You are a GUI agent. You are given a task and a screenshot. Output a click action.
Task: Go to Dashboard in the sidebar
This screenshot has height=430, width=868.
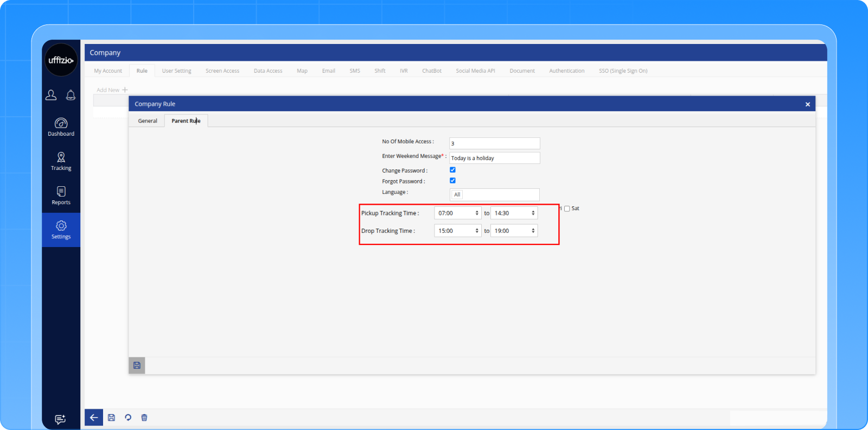[x=61, y=127]
